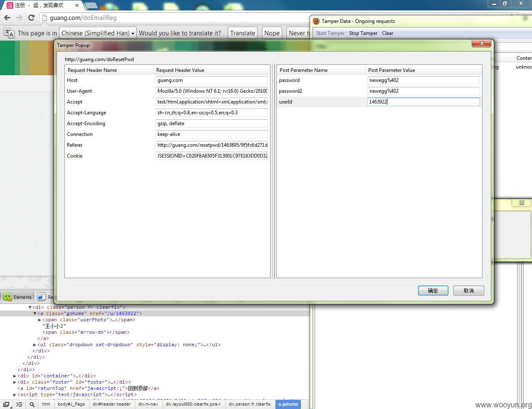Close the 注册 browser tab
532x409 pixels.
[x=77, y=5]
